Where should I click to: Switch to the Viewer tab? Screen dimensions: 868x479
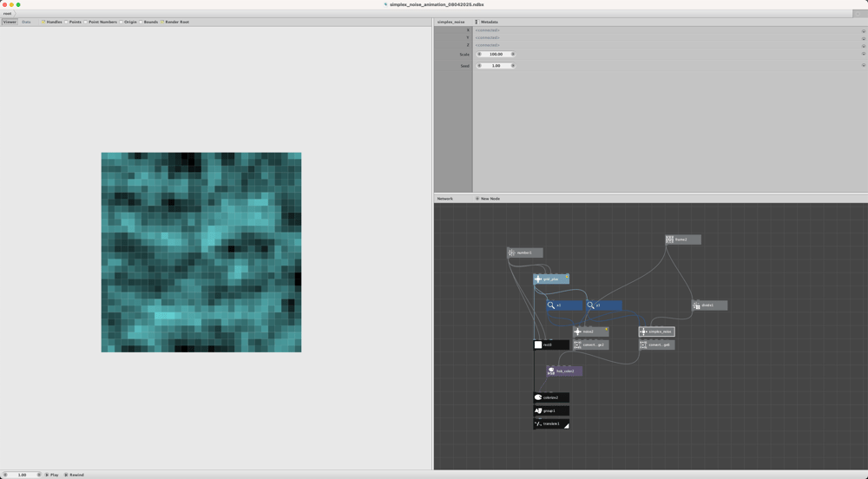(10, 22)
